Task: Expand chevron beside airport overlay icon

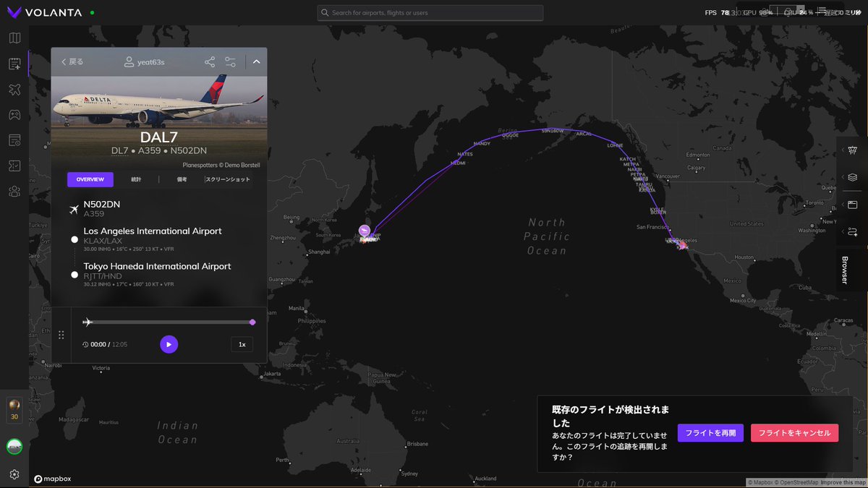Action: (x=842, y=150)
